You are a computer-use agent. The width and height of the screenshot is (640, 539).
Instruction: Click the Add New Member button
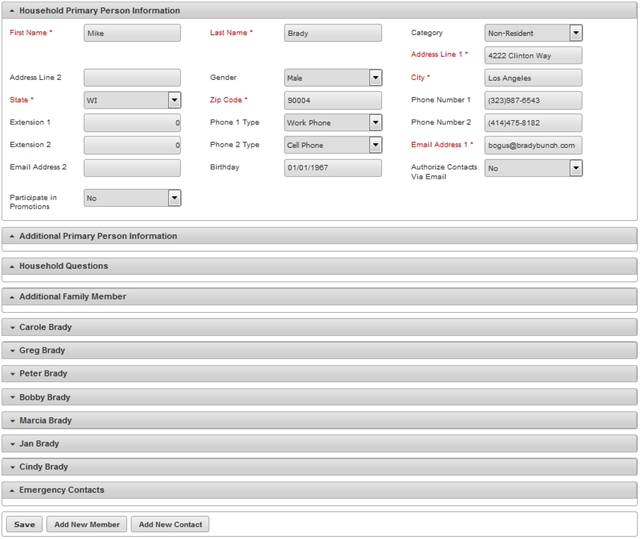[87, 524]
